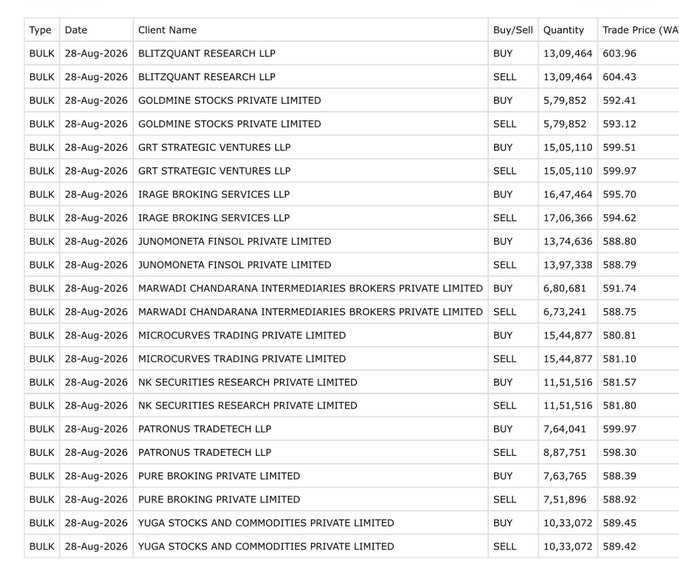Select JUNOMONETA FINSOL PRIVATE LIMITED SELL row name
Viewport: 679px width, 576px height.
(235, 265)
